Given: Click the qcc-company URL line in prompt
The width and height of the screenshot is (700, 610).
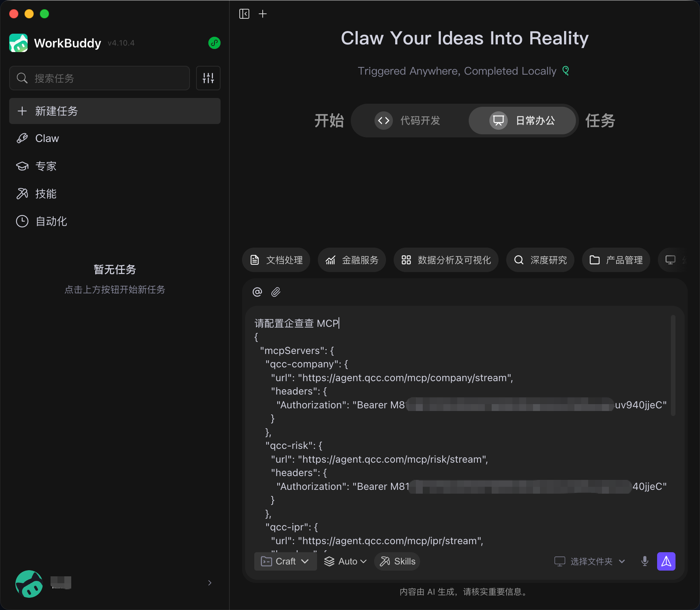Looking at the screenshot, I should tap(392, 378).
